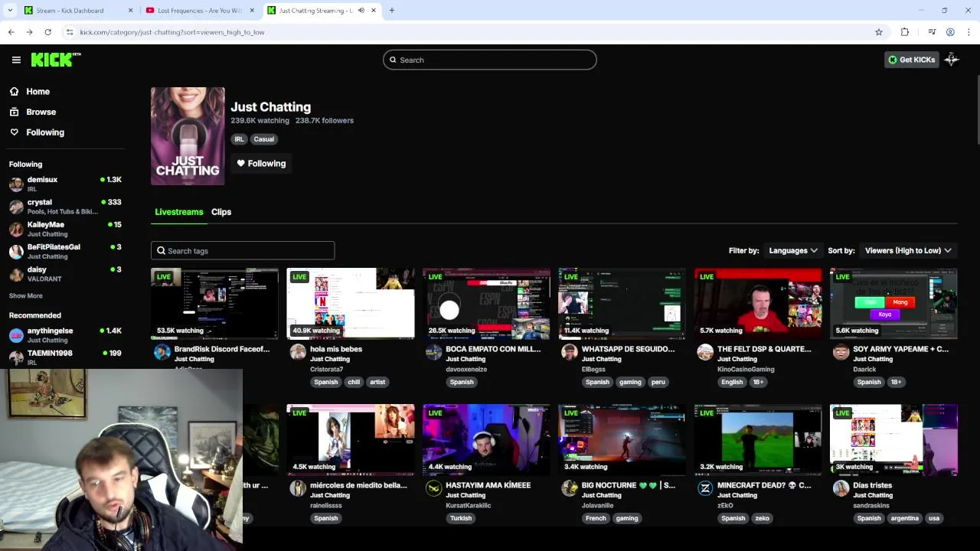Click the Casual category tag
The image size is (980, 551).
[263, 139]
